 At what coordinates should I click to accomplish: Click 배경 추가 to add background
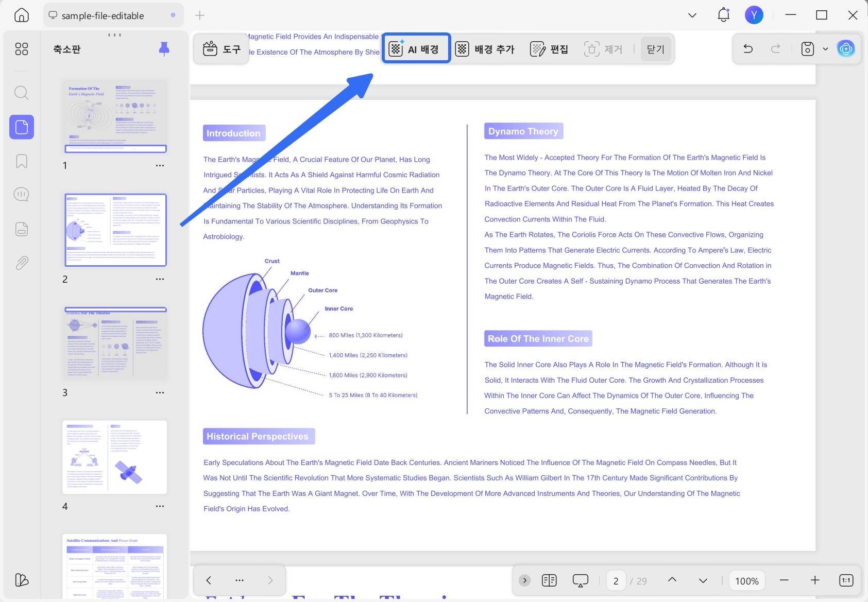pyautogui.click(x=485, y=49)
